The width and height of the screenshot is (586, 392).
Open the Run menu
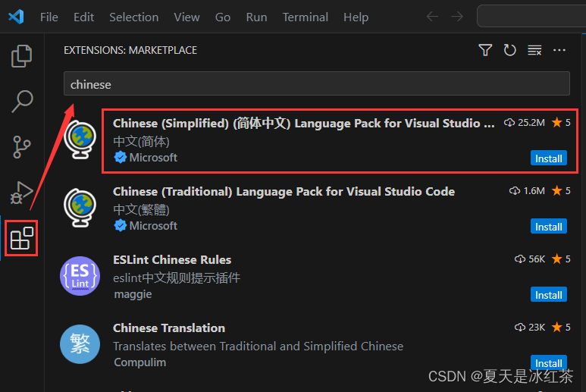[x=256, y=17]
